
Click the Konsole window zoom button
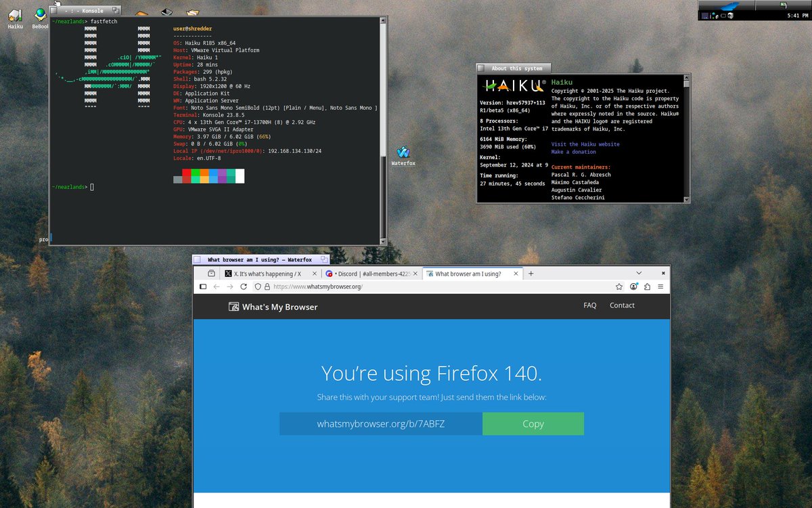point(115,11)
